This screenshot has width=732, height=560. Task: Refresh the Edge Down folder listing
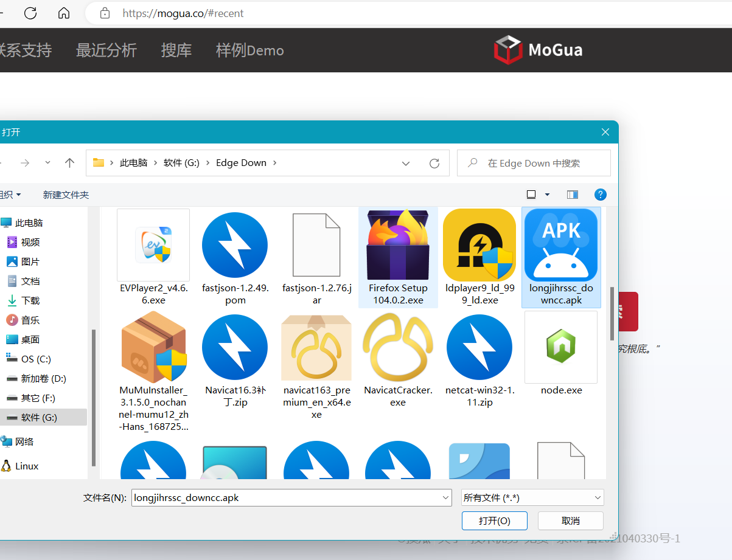434,163
